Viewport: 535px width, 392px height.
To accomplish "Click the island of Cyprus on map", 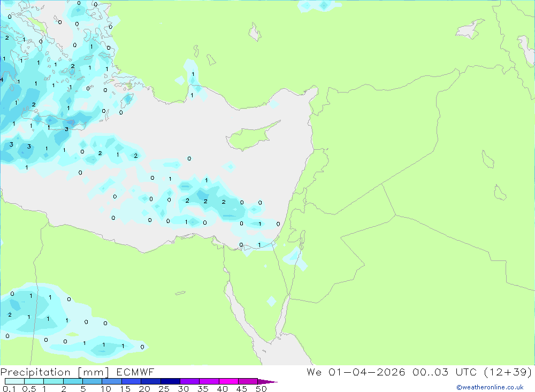I will pyautogui.click(x=249, y=137).
